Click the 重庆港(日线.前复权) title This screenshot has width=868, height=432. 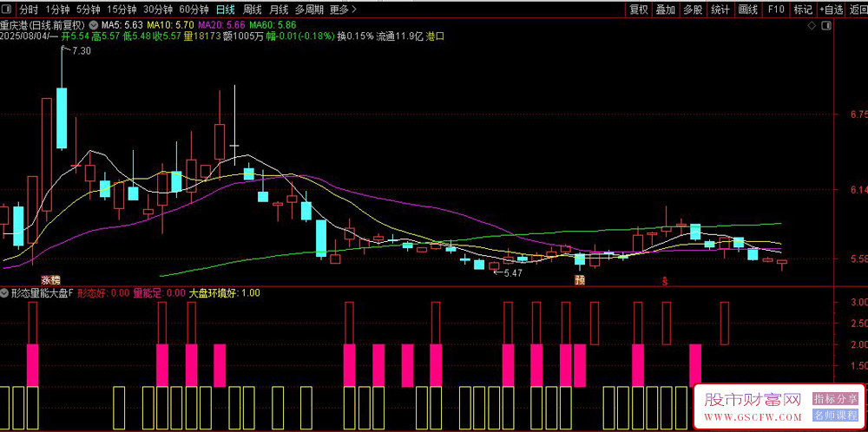click(x=43, y=25)
